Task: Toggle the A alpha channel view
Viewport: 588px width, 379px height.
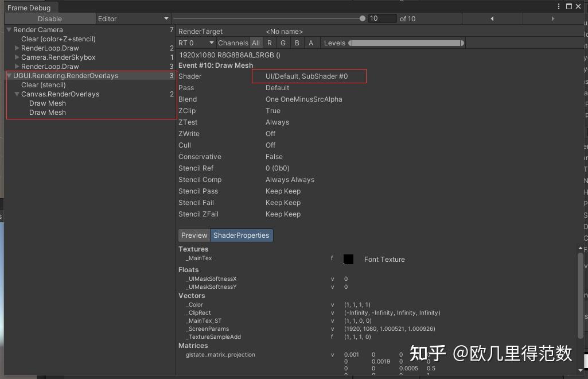Action: (310, 42)
